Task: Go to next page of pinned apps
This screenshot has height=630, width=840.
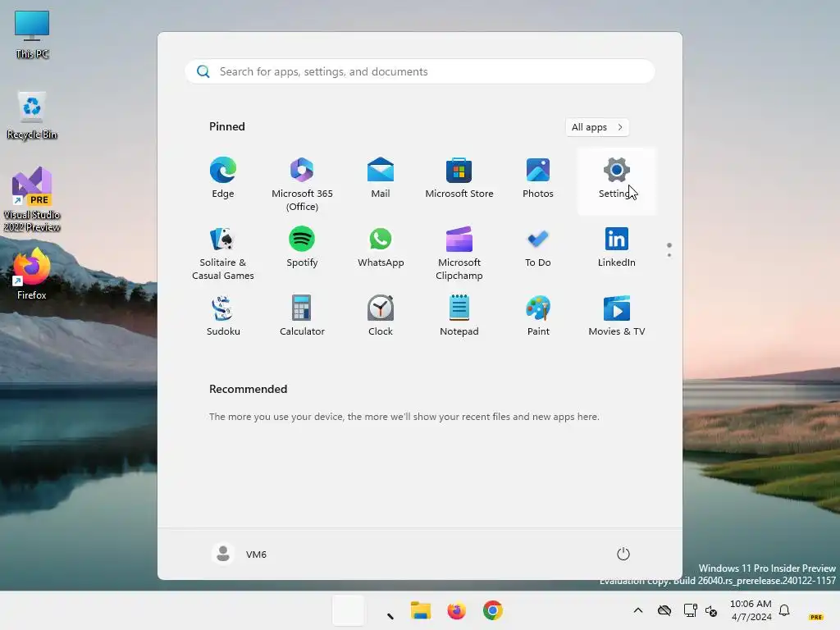Action: tap(669, 255)
